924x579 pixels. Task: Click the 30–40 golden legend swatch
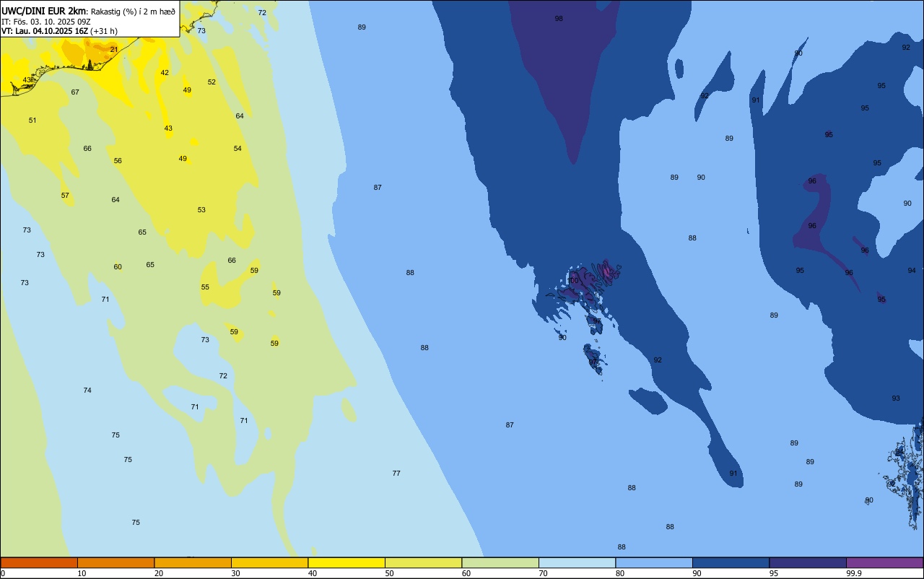269,562
